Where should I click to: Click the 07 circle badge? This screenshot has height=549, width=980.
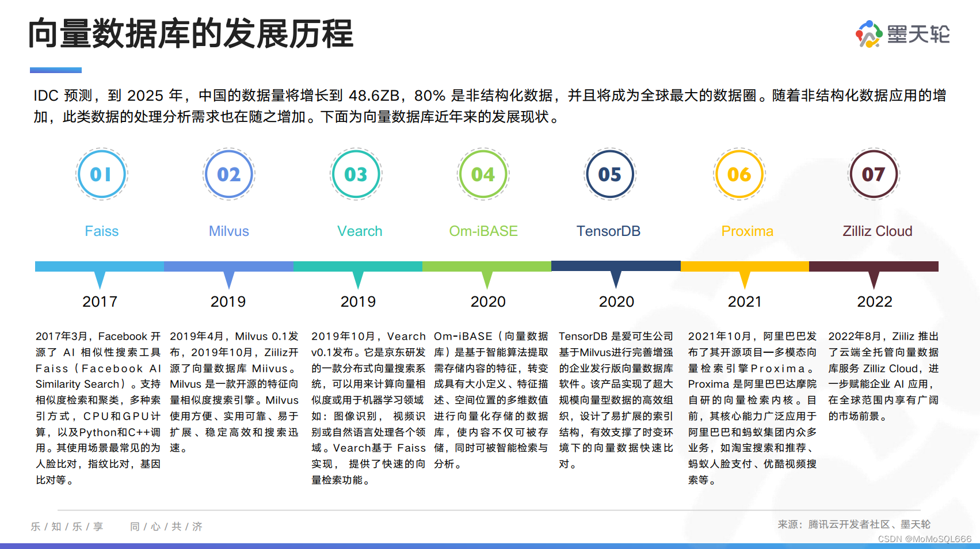tap(874, 174)
